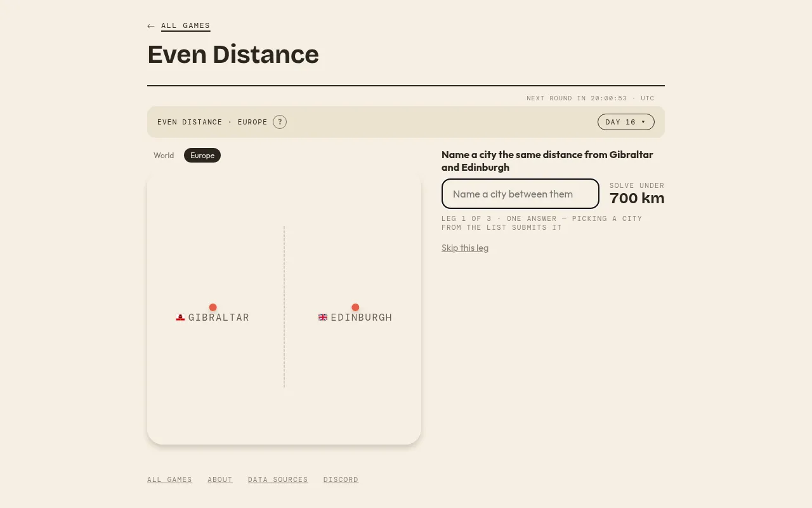Focus the 'Name a city between them' field

pos(520,194)
